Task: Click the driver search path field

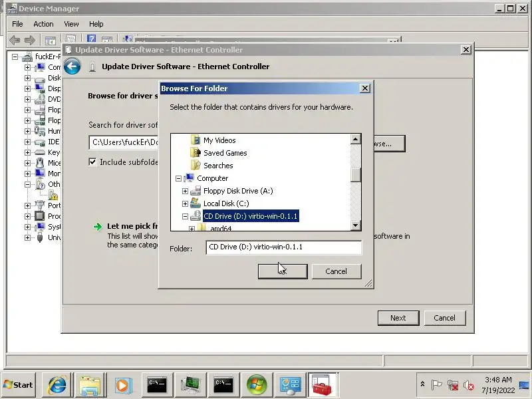Action: (124, 142)
